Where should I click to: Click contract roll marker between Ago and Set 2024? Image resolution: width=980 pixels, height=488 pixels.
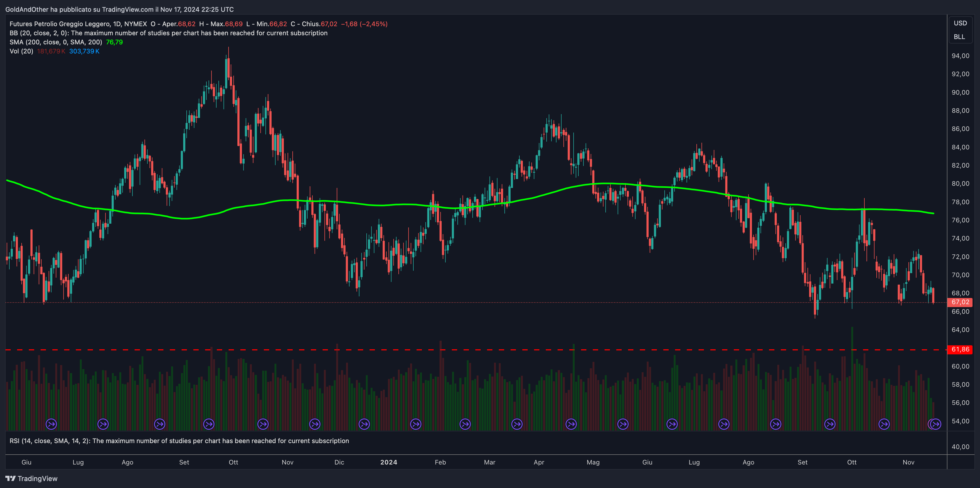coord(776,424)
